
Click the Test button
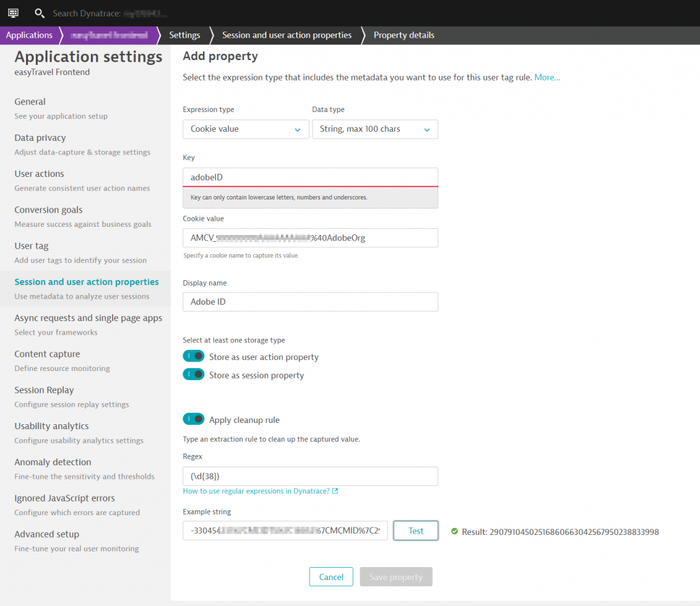click(416, 530)
